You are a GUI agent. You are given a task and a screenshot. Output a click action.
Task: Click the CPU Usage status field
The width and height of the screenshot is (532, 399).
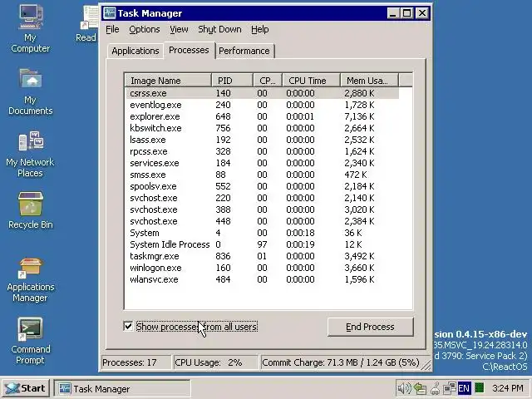tap(215, 362)
